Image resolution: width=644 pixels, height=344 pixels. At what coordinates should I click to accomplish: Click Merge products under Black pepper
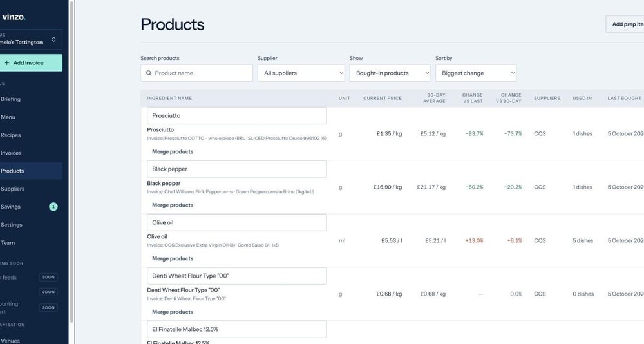[173, 205]
